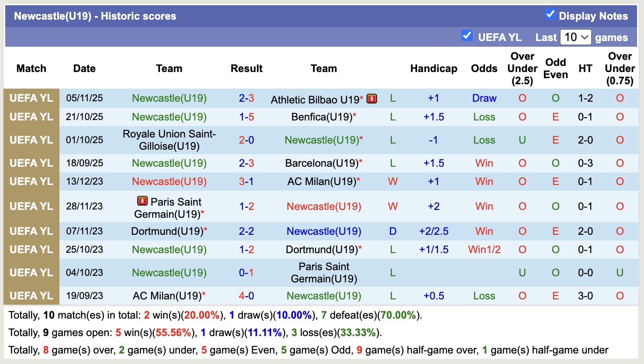
Task: Uncheck the UEFA YL filter checkbox
Action: coord(467,36)
